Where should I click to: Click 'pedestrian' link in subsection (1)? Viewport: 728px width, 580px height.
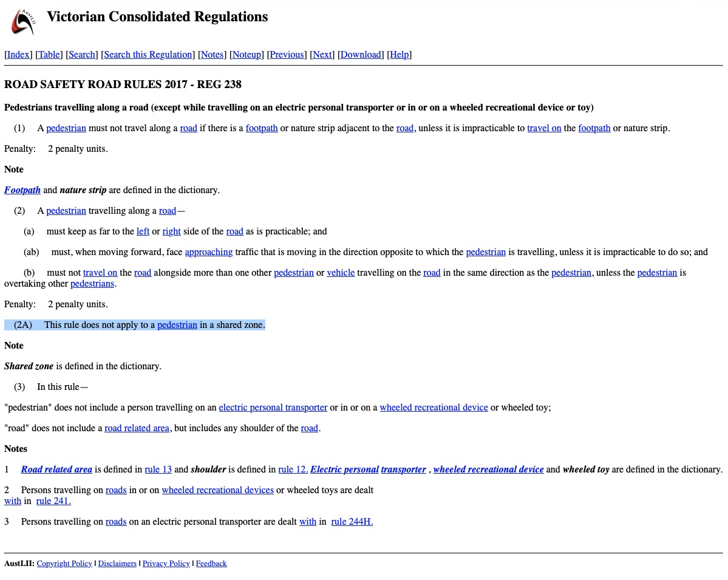[x=66, y=128]
